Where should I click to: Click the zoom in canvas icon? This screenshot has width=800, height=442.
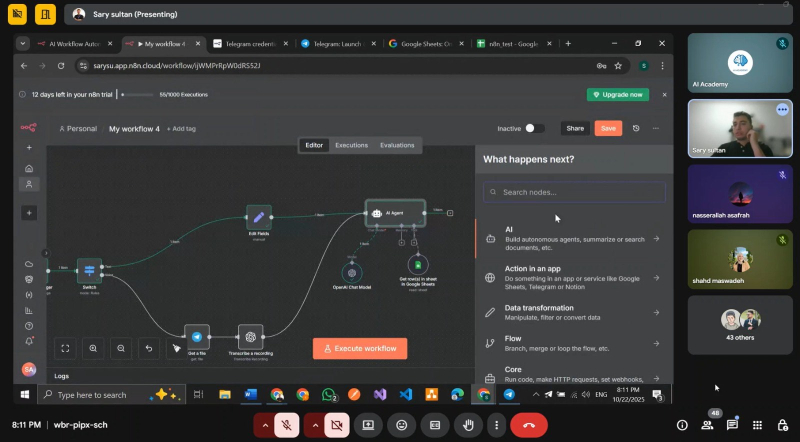pyautogui.click(x=93, y=348)
